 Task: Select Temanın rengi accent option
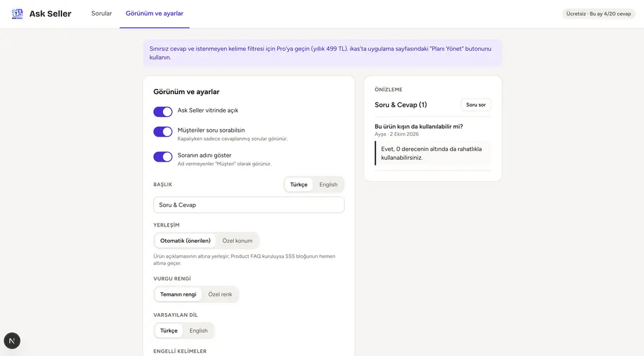point(178,295)
